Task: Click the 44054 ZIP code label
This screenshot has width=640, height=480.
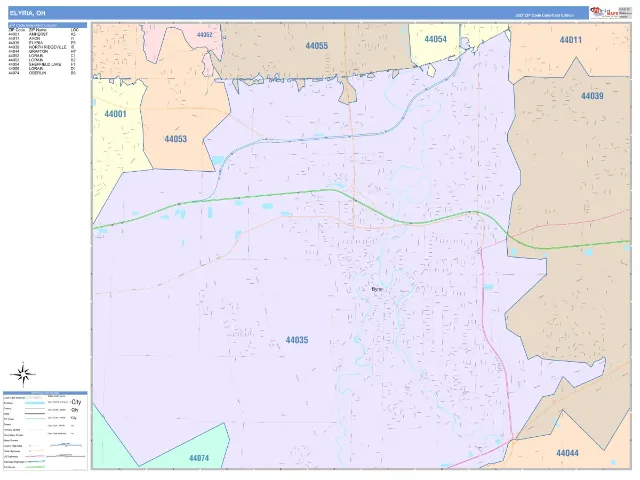Action: click(x=436, y=39)
